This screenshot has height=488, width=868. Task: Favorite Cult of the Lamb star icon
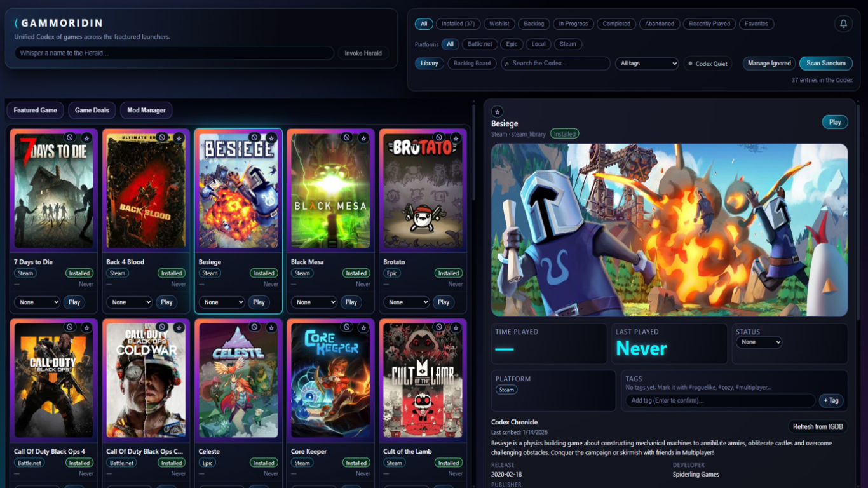(x=456, y=328)
